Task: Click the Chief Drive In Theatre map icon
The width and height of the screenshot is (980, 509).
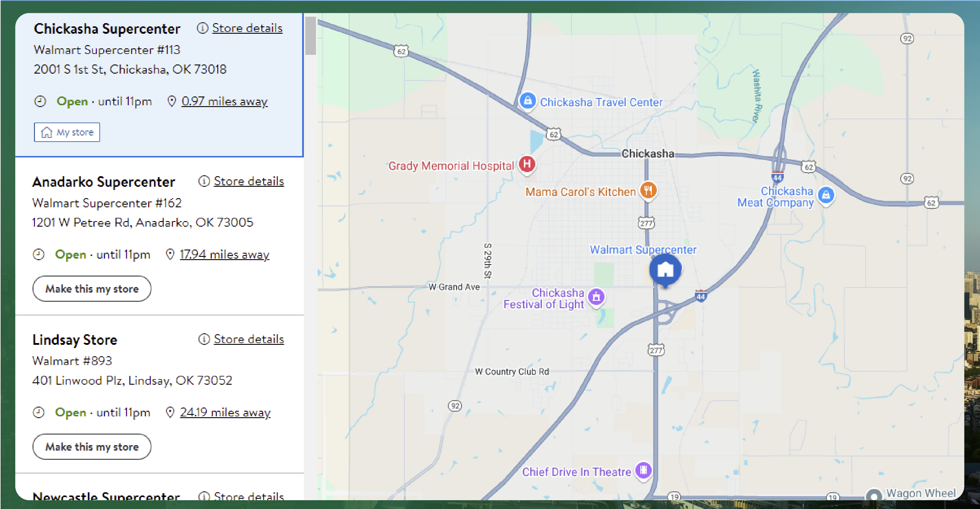Action: pyautogui.click(x=644, y=471)
